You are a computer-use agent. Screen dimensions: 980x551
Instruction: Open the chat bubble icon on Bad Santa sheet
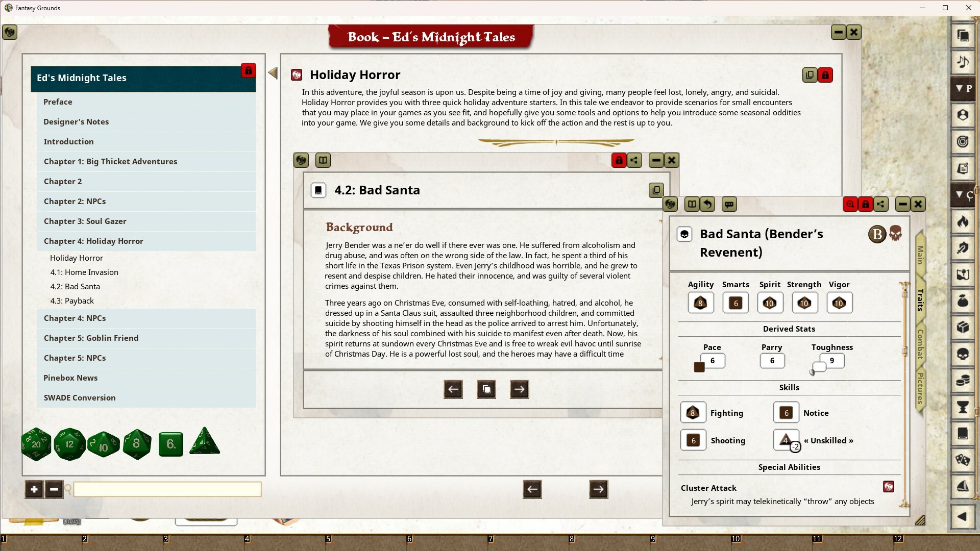click(x=729, y=204)
